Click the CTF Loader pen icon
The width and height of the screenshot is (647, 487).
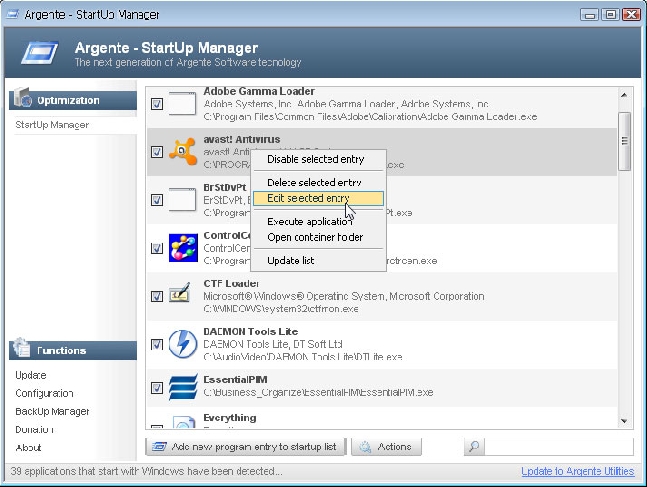click(182, 296)
